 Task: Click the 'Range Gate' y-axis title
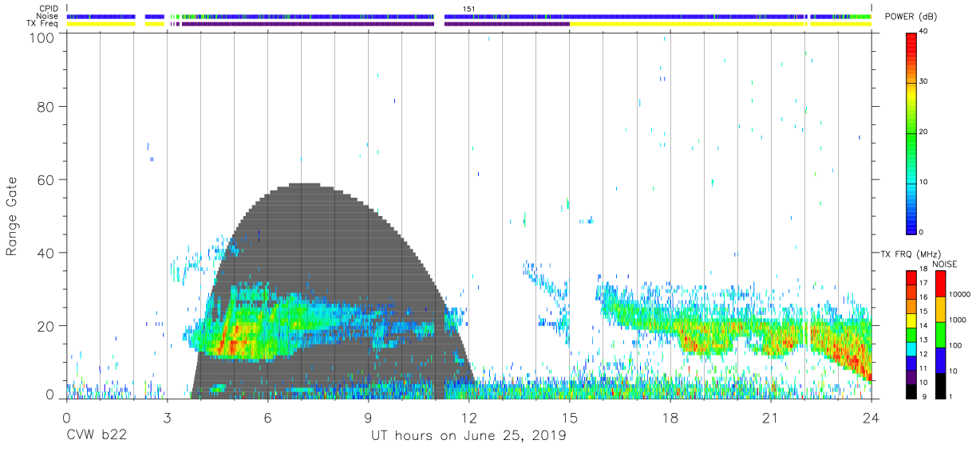[13, 216]
